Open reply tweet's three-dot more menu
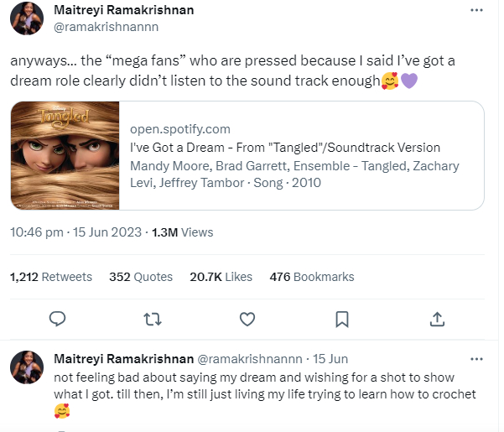 pos(477,359)
